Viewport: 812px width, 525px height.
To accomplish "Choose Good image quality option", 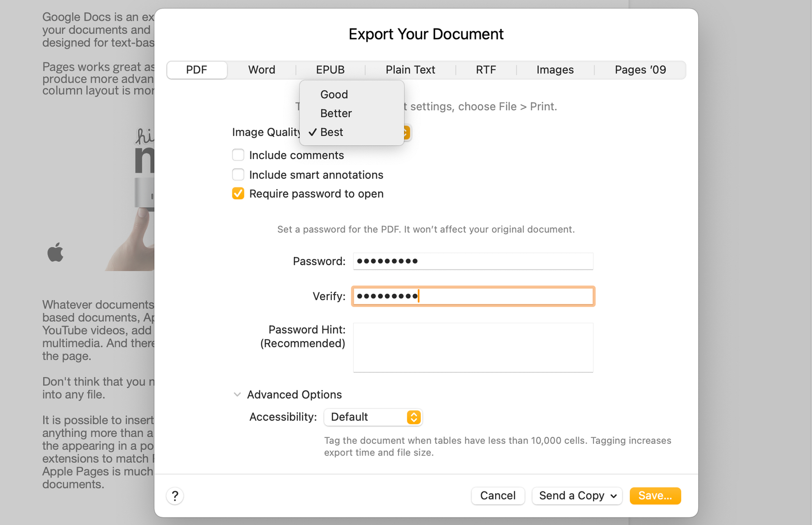I will [351, 94].
